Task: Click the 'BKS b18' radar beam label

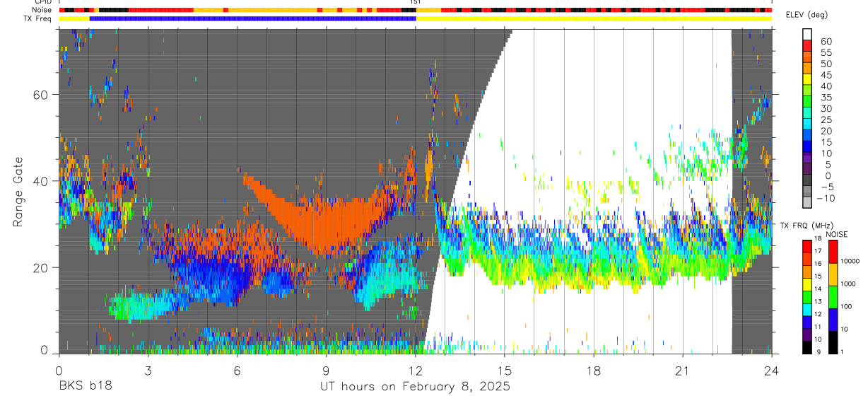Action: tap(85, 386)
